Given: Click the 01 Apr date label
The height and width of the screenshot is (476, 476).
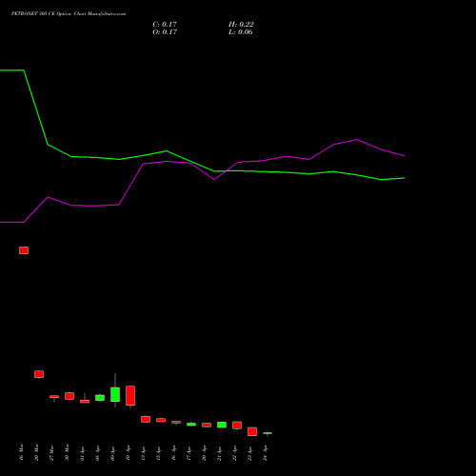Looking at the screenshot, I should click(x=82, y=453).
